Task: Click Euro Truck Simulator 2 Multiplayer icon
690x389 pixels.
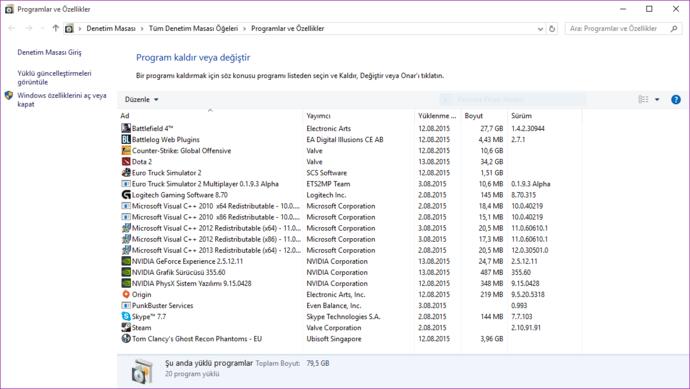Action: pos(126,183)
